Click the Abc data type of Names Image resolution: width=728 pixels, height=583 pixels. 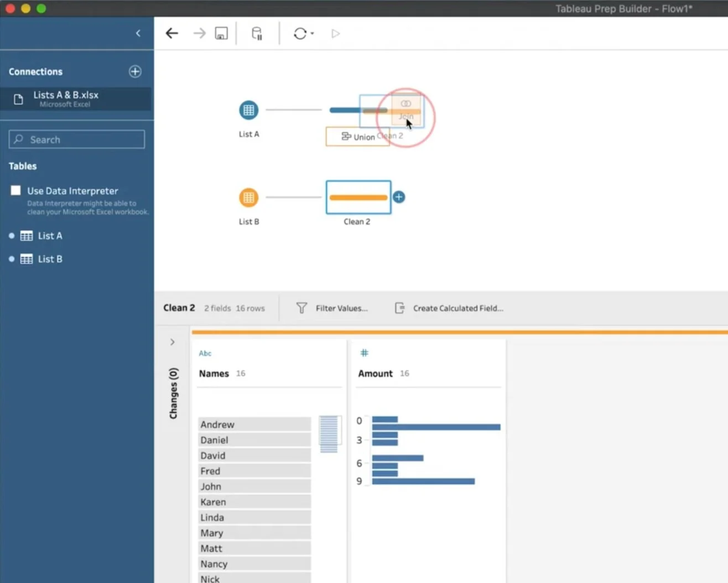pyautogui.click(x=205, y=353)
